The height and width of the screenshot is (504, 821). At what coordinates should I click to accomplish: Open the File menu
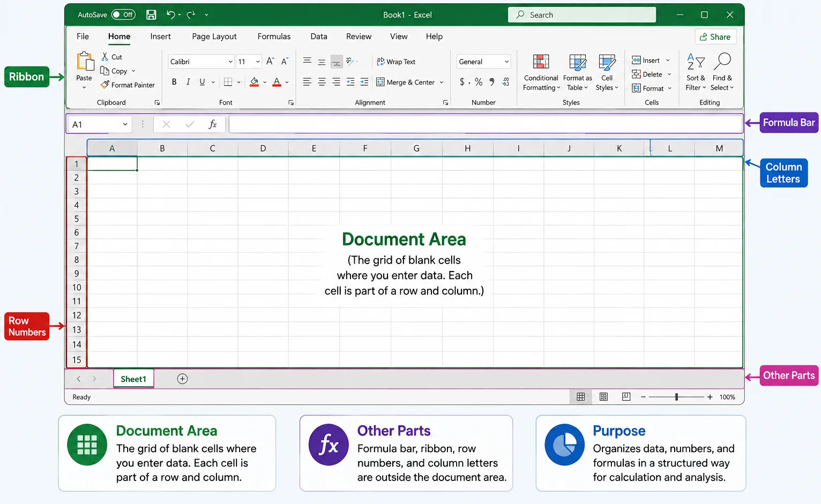point(83,36)
